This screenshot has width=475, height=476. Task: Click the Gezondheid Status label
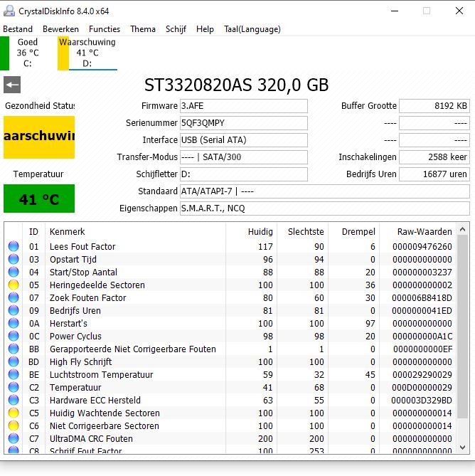coord(40,105)
